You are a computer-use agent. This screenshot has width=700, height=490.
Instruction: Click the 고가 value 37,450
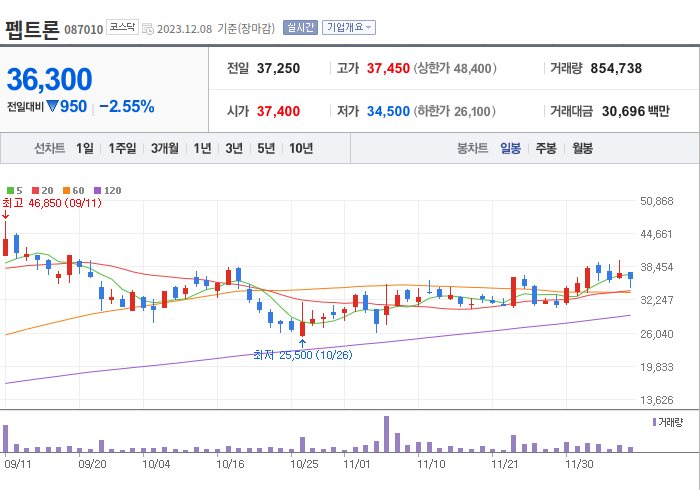[388, 68]
